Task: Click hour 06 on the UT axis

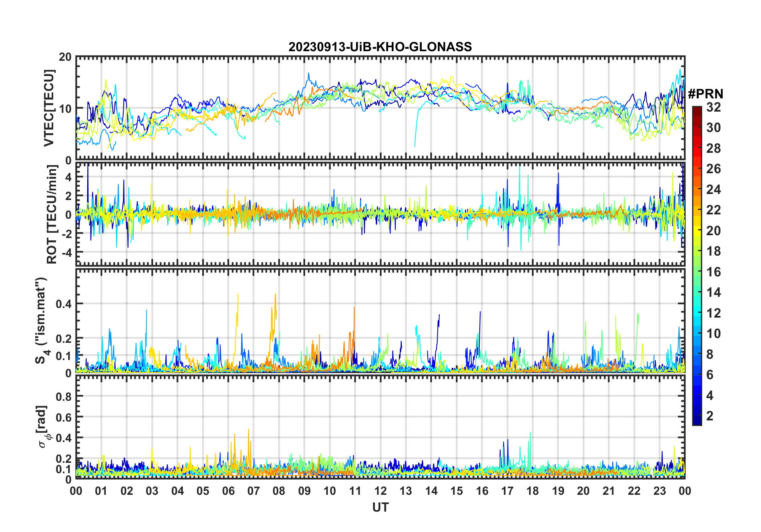Action: coord(228,491)
